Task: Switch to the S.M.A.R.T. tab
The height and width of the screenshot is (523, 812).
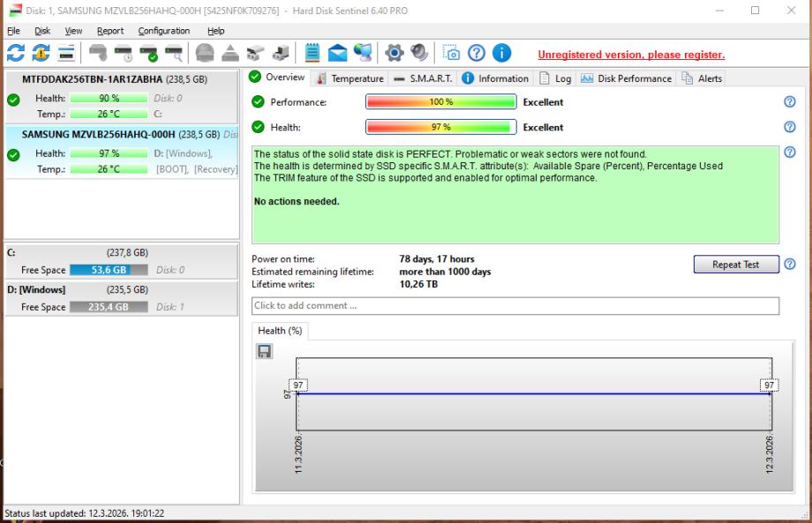Action: coord(422,78)
